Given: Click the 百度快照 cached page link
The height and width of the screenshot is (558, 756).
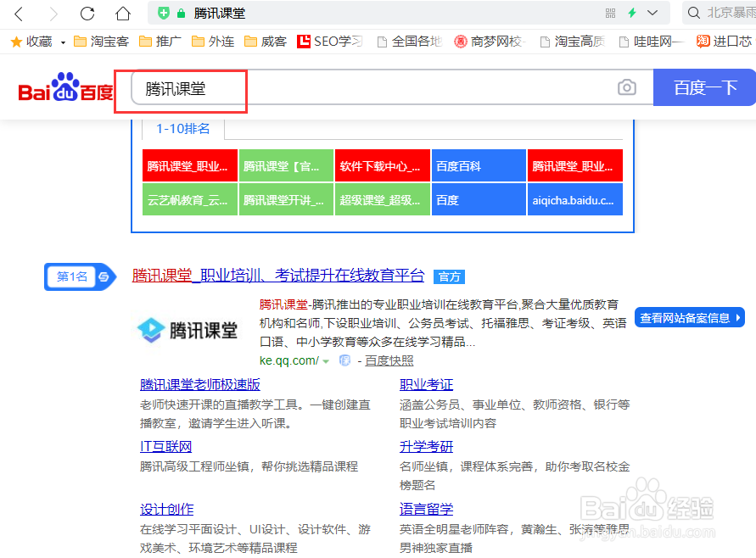Looking at the screenshot, I should (389, 360).
